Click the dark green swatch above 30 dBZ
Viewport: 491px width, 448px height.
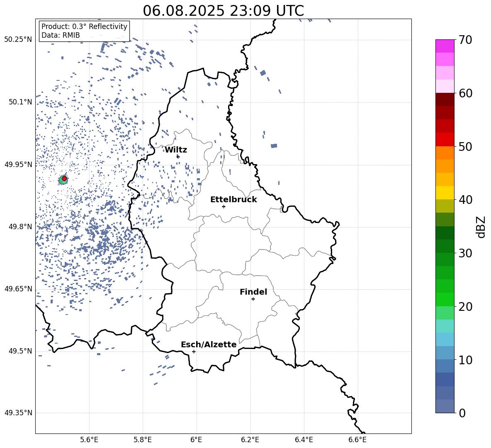click(445, 246)
